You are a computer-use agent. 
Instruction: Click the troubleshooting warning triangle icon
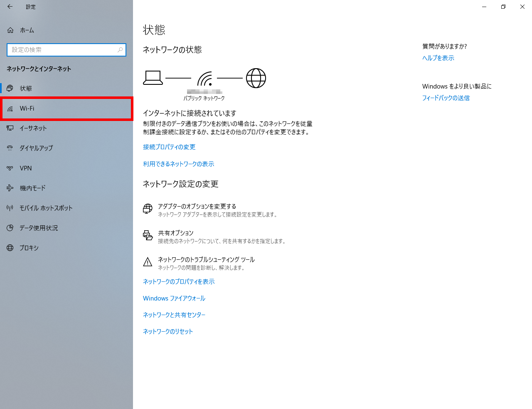(148, 262)
